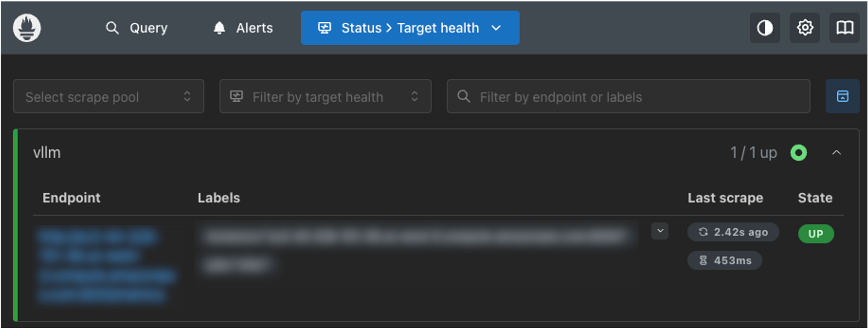The width and height of the screenshot is (868, 329).
Task: Open the Status Target health dropdown menu
Action: pyautogui.click(x=410, y=28)
